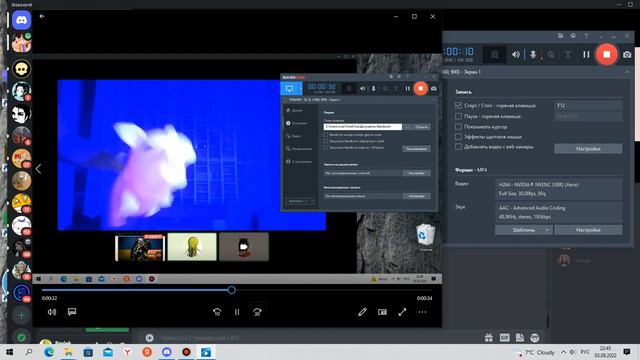Enable 'Пауза - горячая клавиша' checkbox
Viewport: 640px width, 360px height.
(x=458, y=116)
